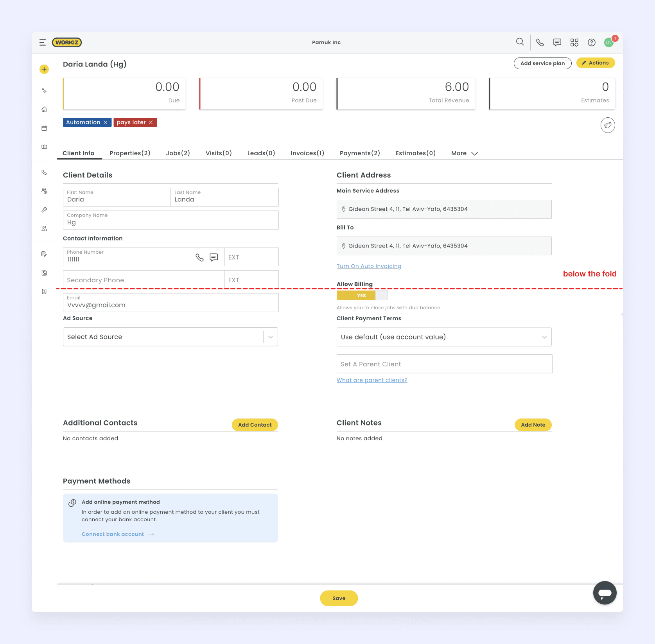Click the Add Contact button
Screen dimensions: 655x644
click(x=255, y=425)
